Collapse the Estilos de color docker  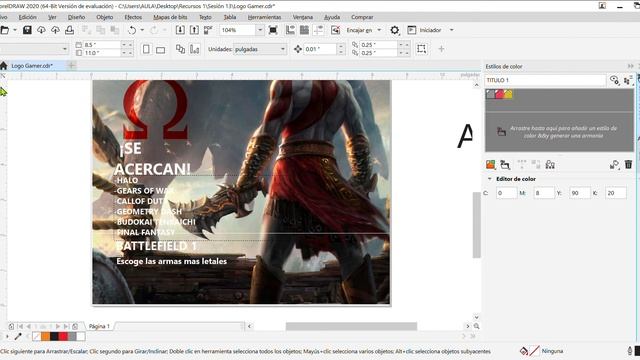(x=631, y=66)
